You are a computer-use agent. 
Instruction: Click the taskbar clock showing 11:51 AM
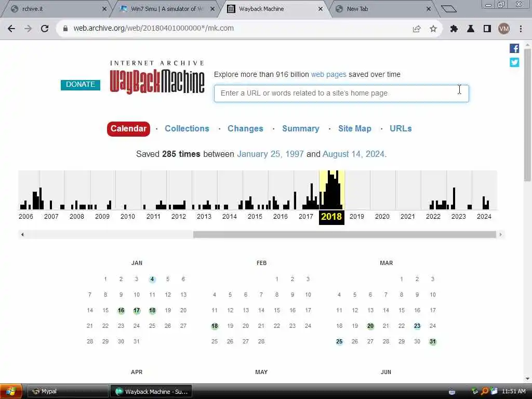[x=514, y=392]
